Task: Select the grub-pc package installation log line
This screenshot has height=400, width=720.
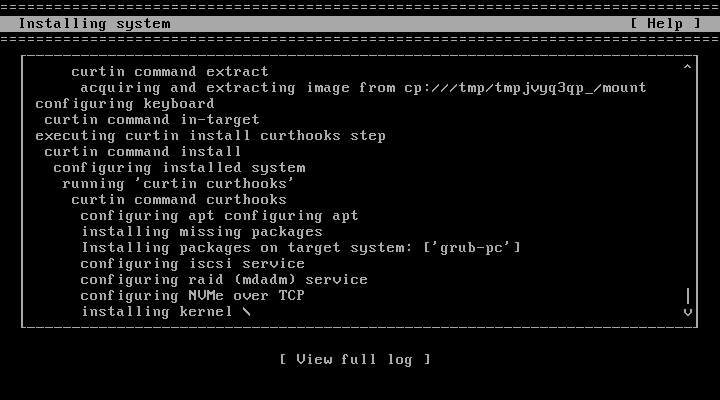Action: click(x=300, y=248)
